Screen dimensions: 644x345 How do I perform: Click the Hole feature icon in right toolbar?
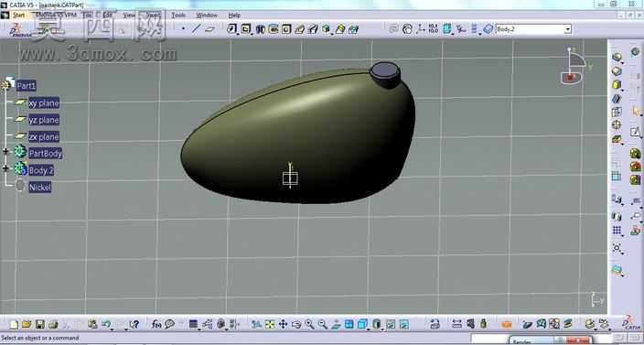[x=617, y=124]
